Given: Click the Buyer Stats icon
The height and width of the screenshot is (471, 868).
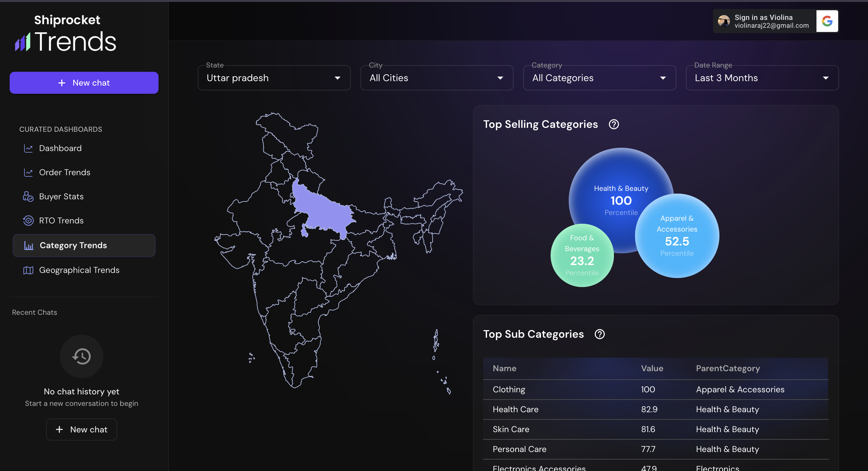Looking at the screenshot, I should point(28,196).
